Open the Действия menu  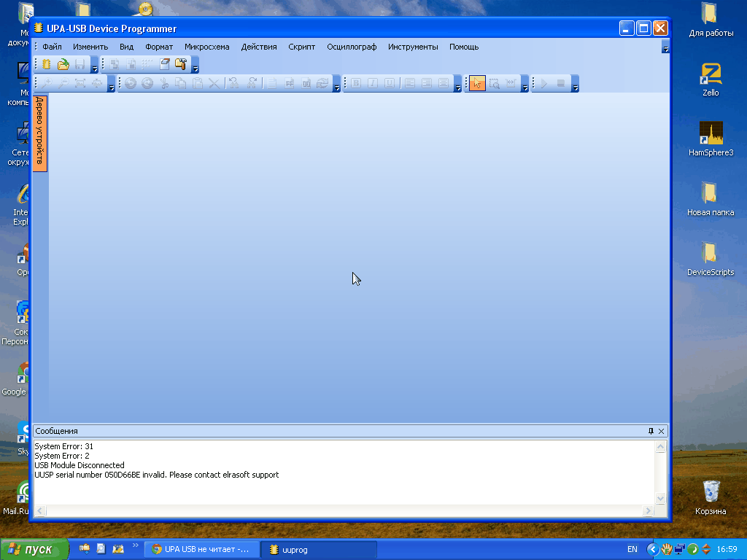tap(259, 47)
